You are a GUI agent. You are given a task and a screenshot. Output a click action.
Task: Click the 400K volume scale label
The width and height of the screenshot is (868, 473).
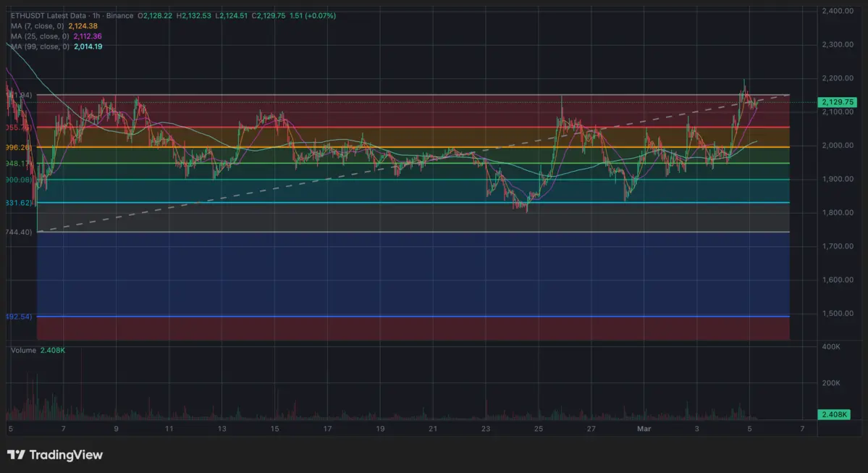click(830, 348)
